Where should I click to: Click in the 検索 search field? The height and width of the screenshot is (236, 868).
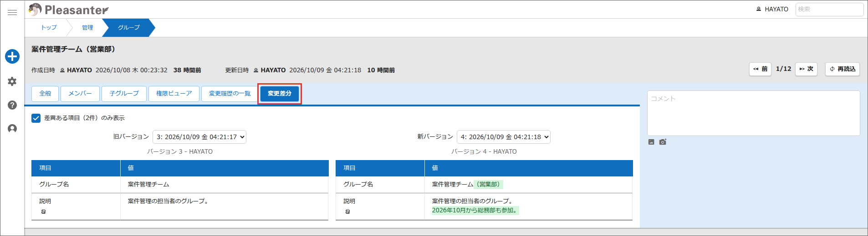click(829, 9)
